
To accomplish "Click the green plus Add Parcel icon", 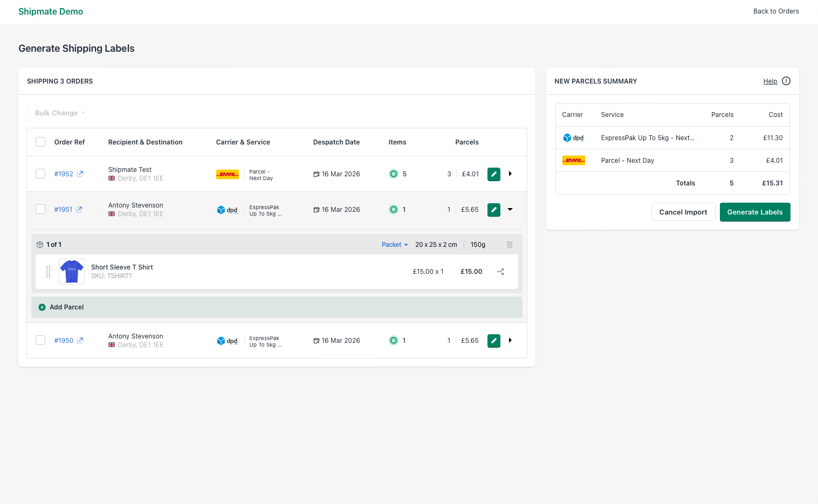I will click(42, 307).
